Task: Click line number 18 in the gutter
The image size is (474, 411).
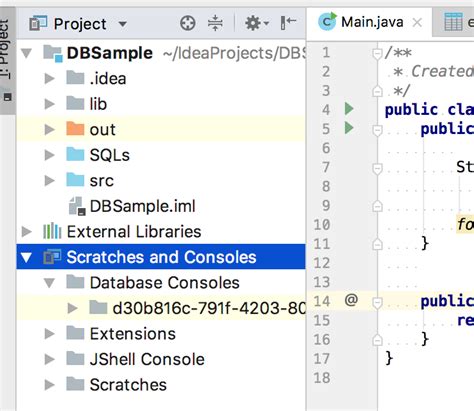Action: (x=322, y=378)
